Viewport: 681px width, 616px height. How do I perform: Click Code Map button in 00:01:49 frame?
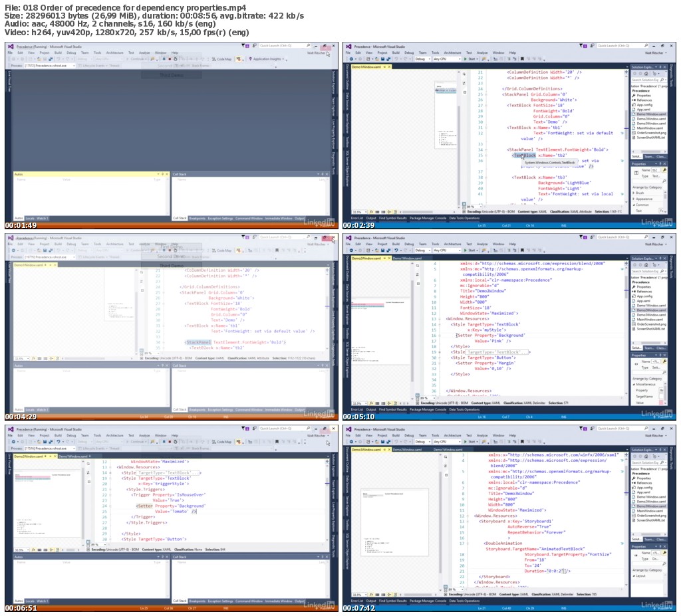221,59
